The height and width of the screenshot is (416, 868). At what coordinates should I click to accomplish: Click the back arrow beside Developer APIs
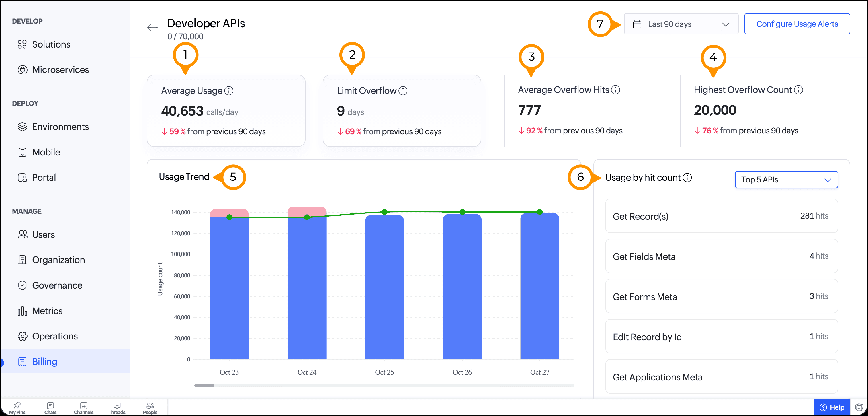[x=152, y=27]
